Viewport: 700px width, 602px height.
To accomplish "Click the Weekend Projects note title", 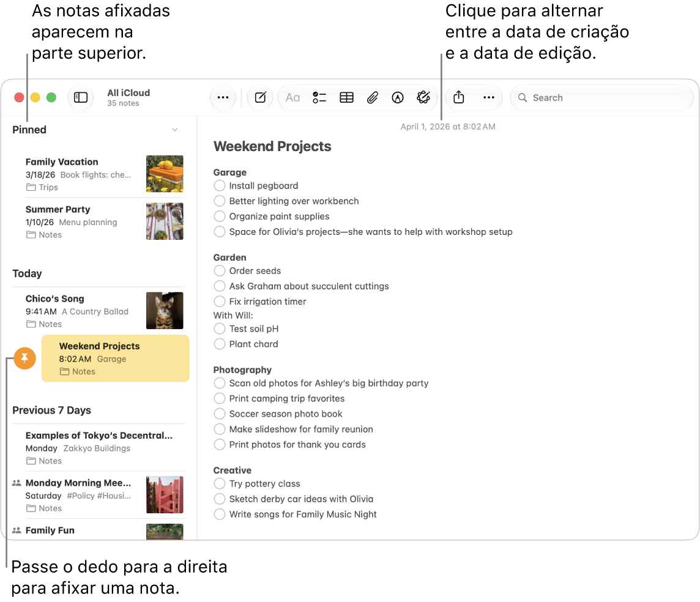I will [272, 146].
